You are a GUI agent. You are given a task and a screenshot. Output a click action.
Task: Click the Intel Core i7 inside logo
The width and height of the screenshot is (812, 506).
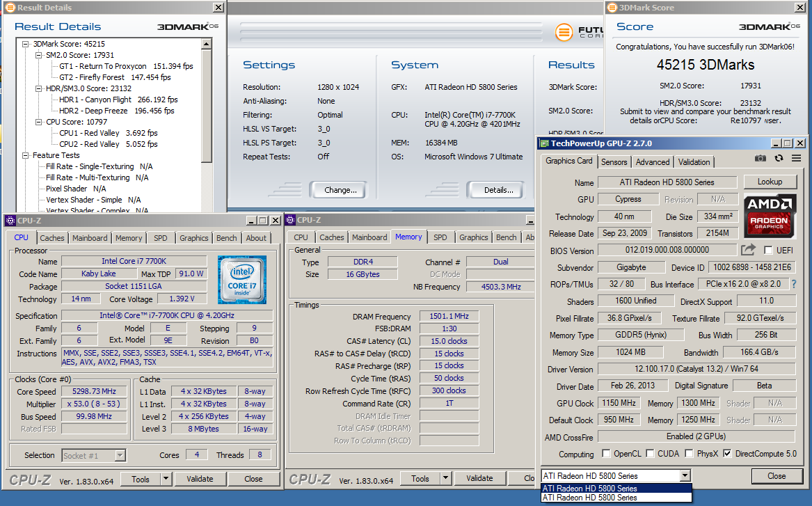click(x=242, y=280)
